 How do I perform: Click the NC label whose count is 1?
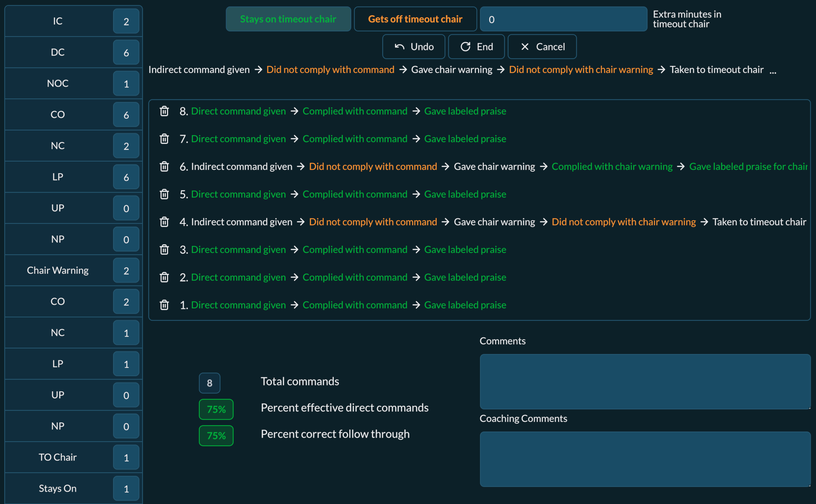point(58,333)
